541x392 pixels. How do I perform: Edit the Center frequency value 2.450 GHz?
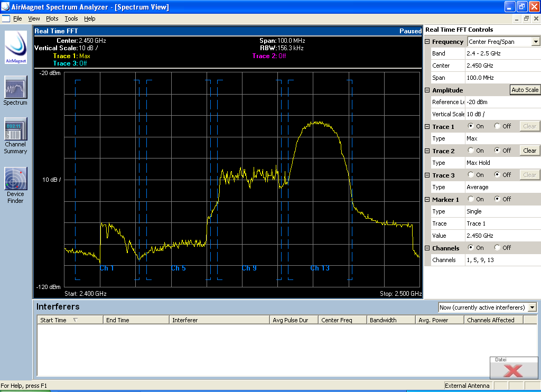coord(503,66)
